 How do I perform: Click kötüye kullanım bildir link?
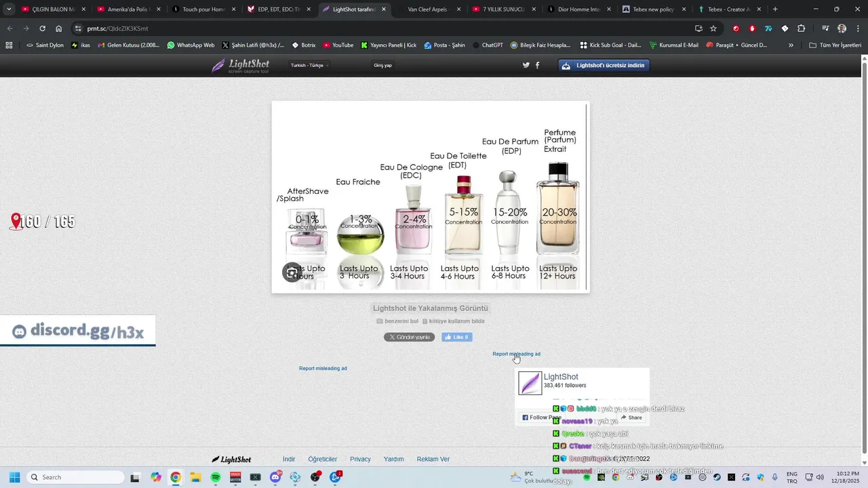454,321
